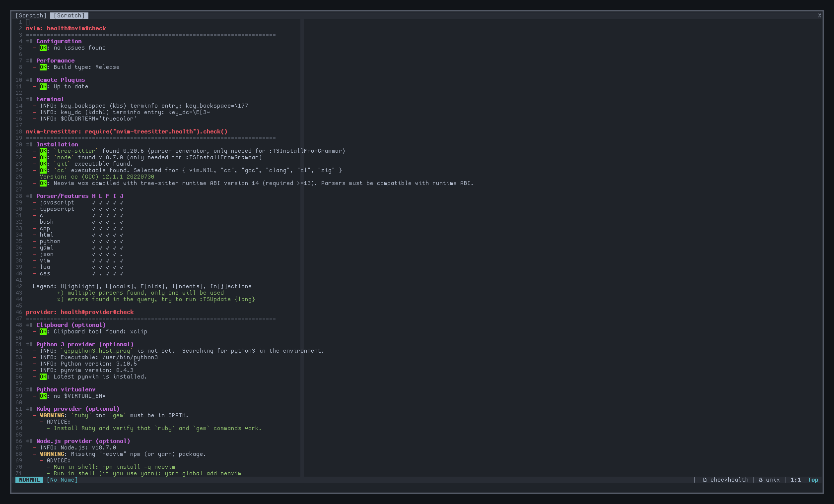Click the 'provider: health#provider#check' heading
Screen dimensions: 834x504
[x=80, y=312]
